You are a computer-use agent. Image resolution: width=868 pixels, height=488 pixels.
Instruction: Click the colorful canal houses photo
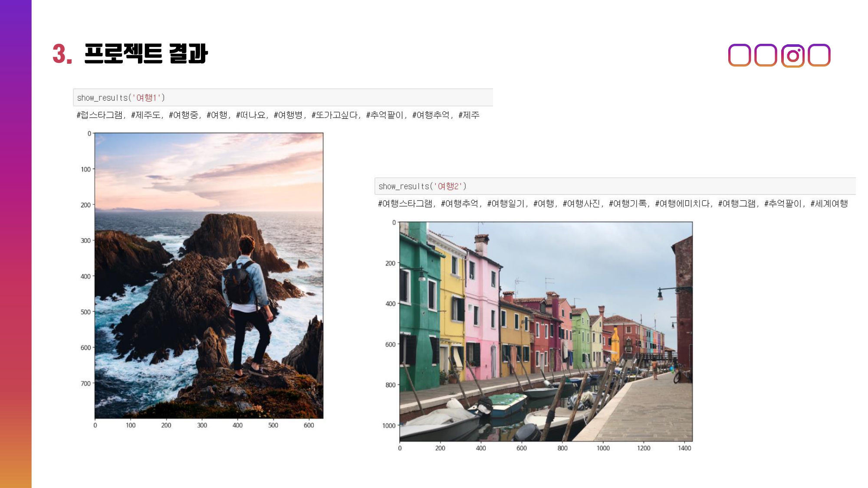coord(546,331)
